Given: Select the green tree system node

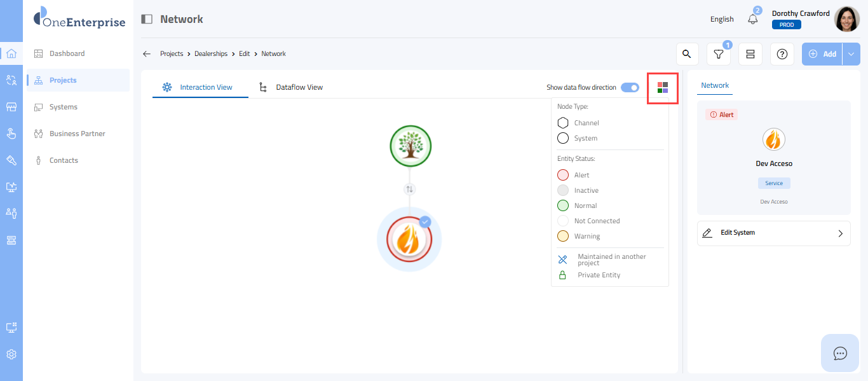Looking at the screenshot, I should point(410,146).
